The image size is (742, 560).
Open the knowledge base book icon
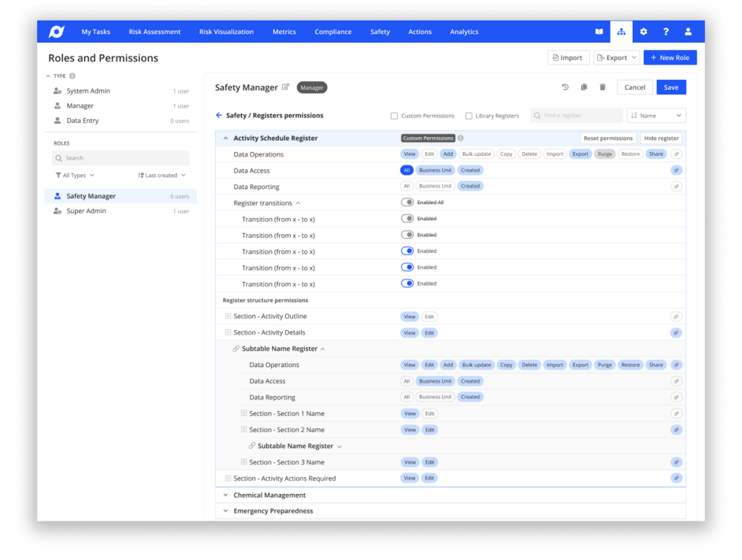pyautogui.click(x=600, y=31)
